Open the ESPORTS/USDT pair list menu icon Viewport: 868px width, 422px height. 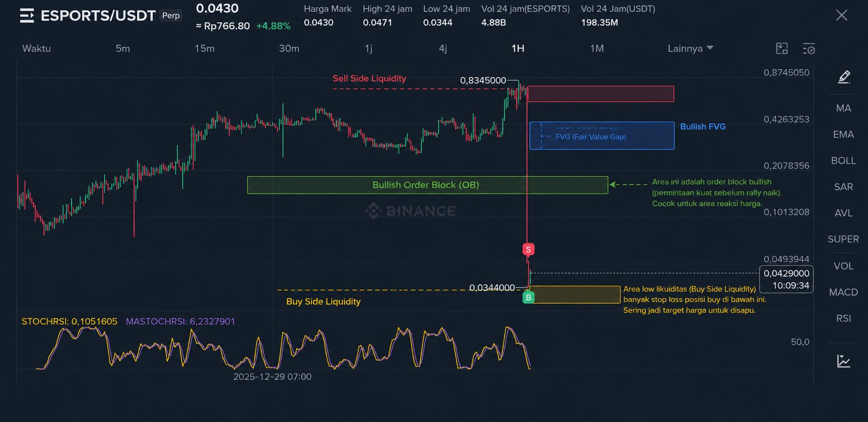pos(27,15)
